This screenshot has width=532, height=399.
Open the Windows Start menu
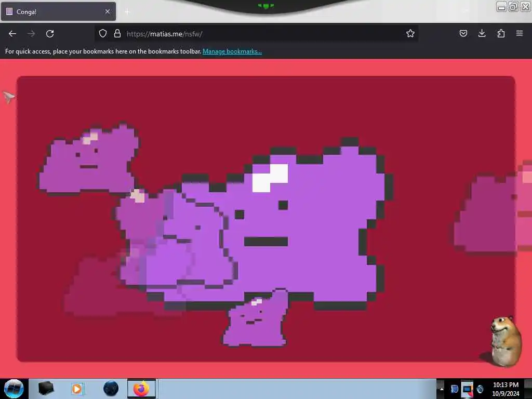pyautogui.click(x=14, y=389)
